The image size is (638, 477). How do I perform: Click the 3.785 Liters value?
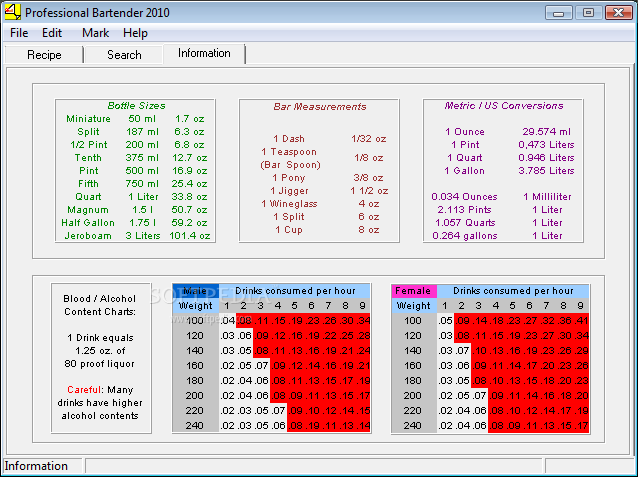point(546,171)
